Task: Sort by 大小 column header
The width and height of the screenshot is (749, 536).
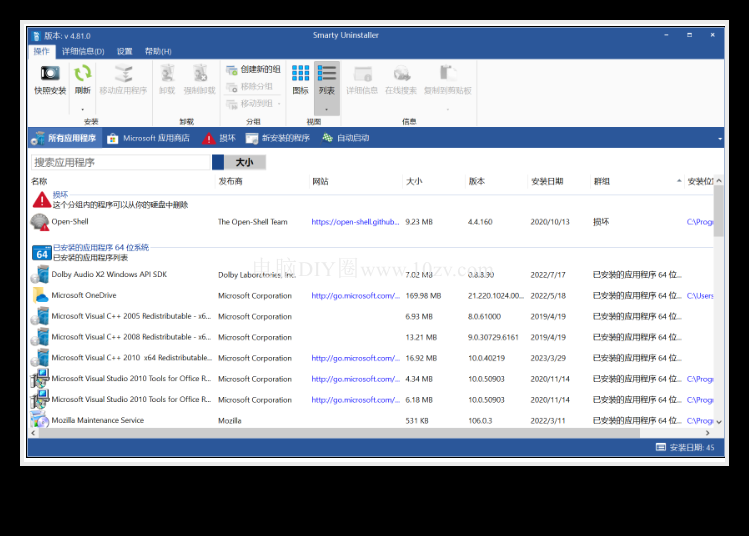Action: 414,182
